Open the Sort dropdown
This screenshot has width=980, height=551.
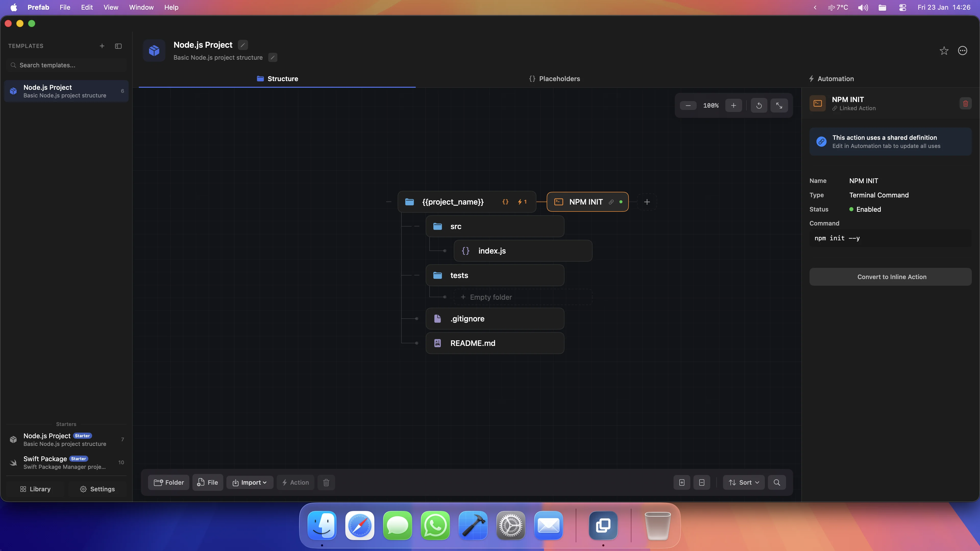tap(743, 482)
